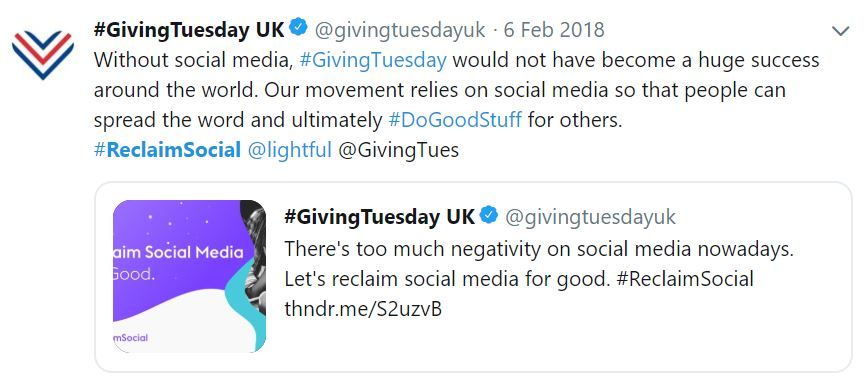Click the GivingTuesday UK heart logo avatar
The image size is (868, 385).
(43, 55)
